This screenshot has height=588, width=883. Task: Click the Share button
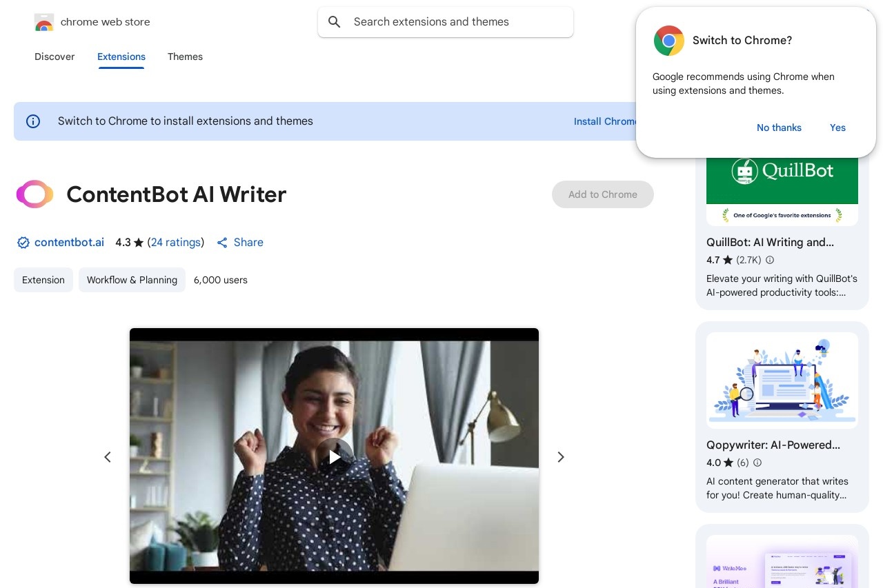pyautogui.click(x=240, y=243)
